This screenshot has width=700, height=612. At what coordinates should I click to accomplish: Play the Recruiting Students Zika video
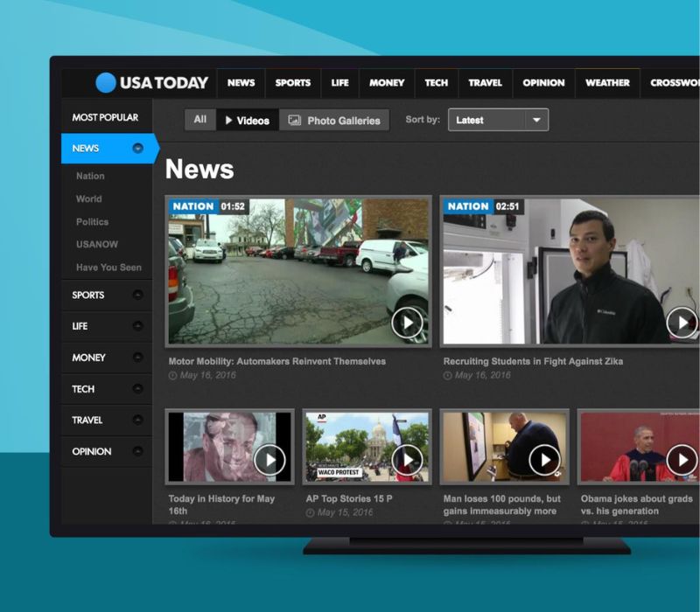(682, 323)
